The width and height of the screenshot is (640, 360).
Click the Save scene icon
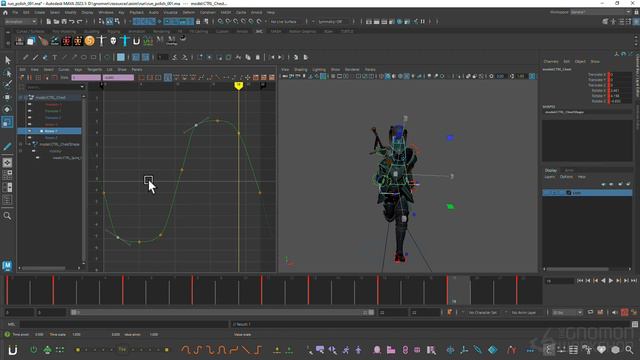pos(64,21)
